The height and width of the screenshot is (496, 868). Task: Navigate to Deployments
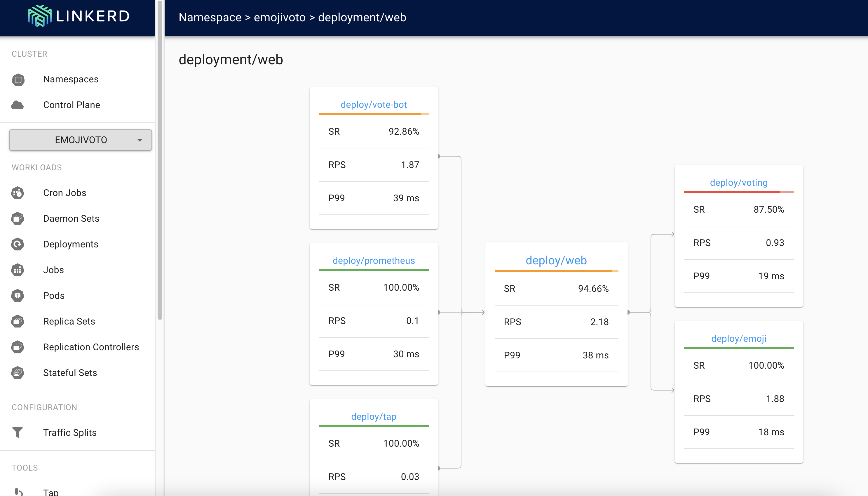click(x=71, y=244)
